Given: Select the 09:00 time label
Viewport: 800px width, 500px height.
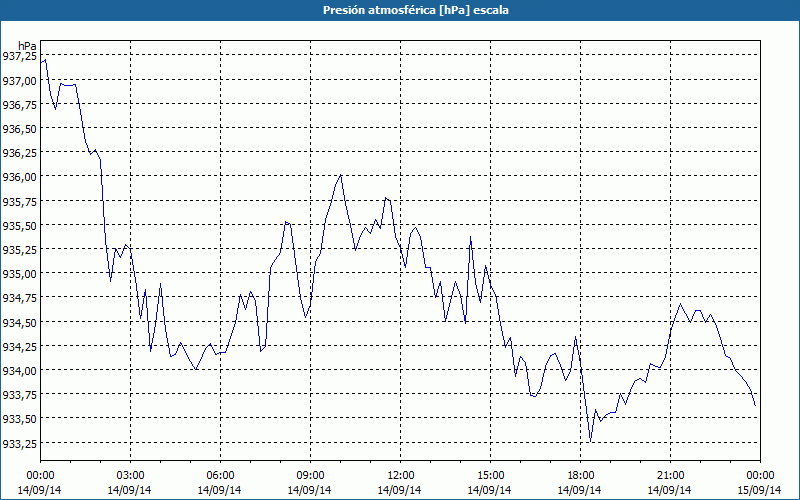Looking at the screenshot, I should [310, 476].
